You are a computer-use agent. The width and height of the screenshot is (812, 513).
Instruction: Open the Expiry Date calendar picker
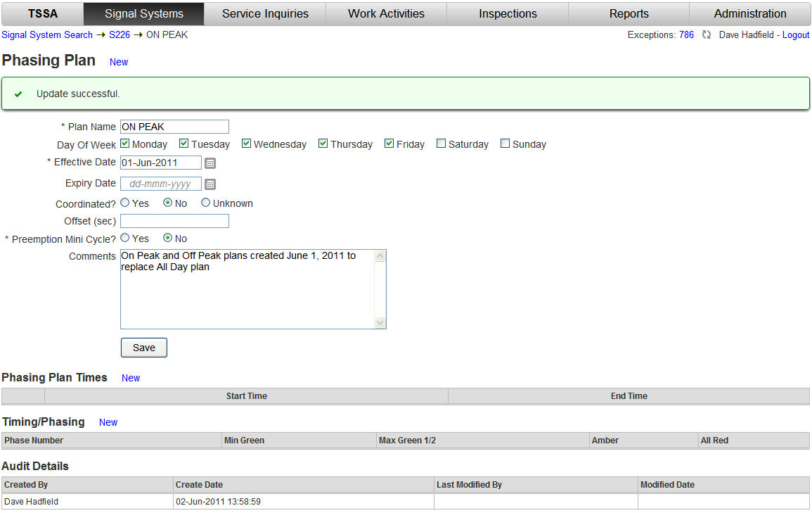[210, 184]
